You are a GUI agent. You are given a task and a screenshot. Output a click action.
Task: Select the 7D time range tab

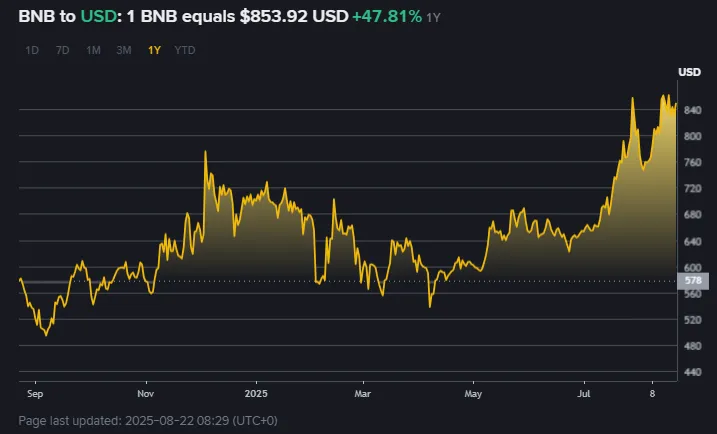pyautogui.click(x=63, y=50)
